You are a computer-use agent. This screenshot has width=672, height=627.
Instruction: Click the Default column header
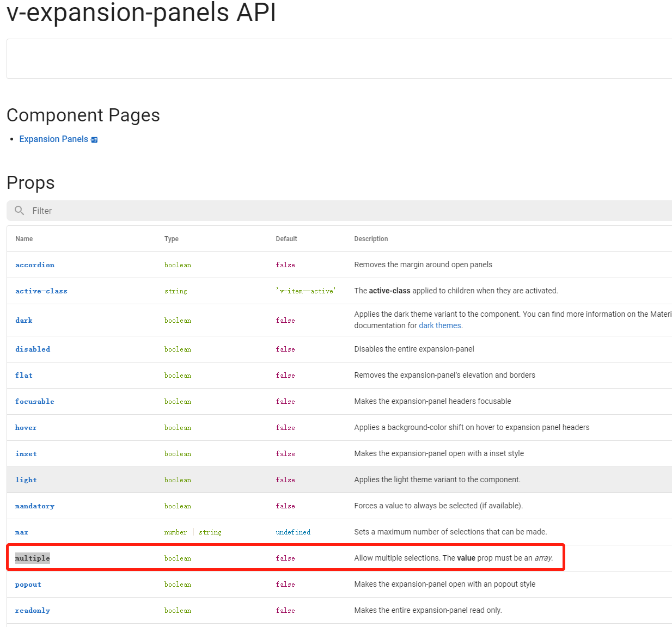coord(286,239)
